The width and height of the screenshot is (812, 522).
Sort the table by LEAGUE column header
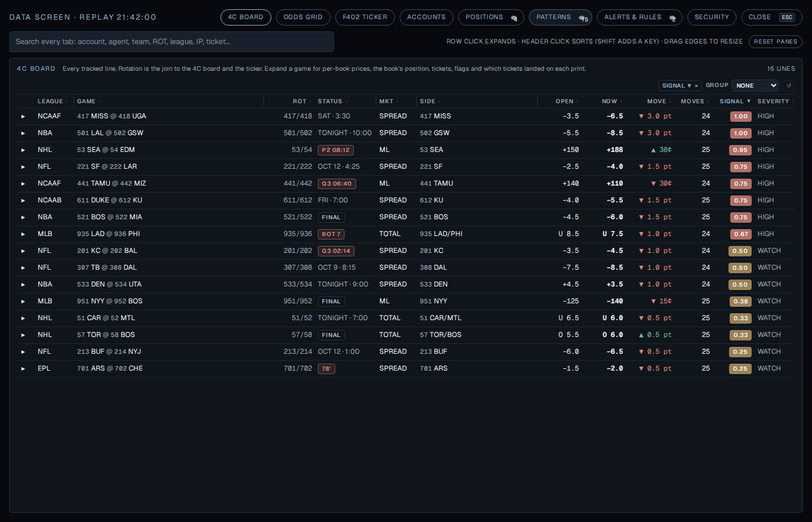click(x=53, y=101)
